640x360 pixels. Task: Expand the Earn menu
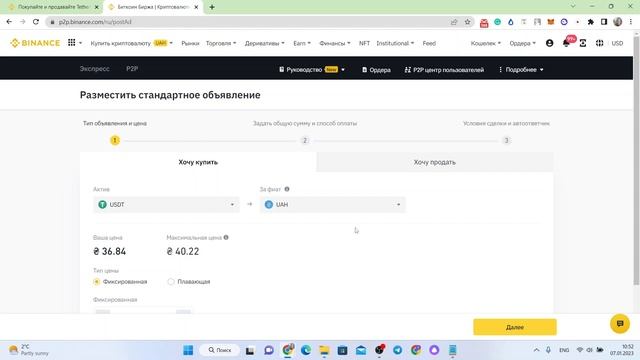coord(302,43)
